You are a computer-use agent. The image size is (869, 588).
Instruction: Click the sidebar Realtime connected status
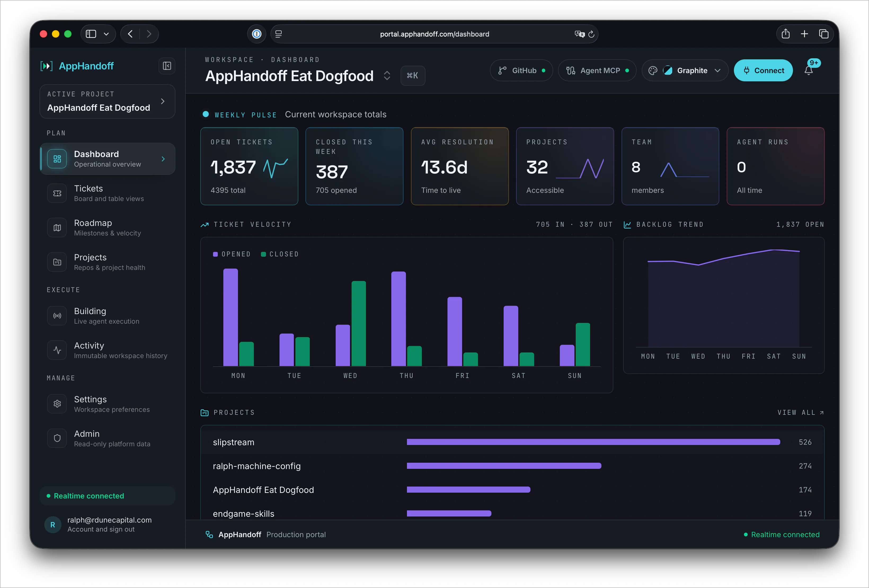(107, 496)
